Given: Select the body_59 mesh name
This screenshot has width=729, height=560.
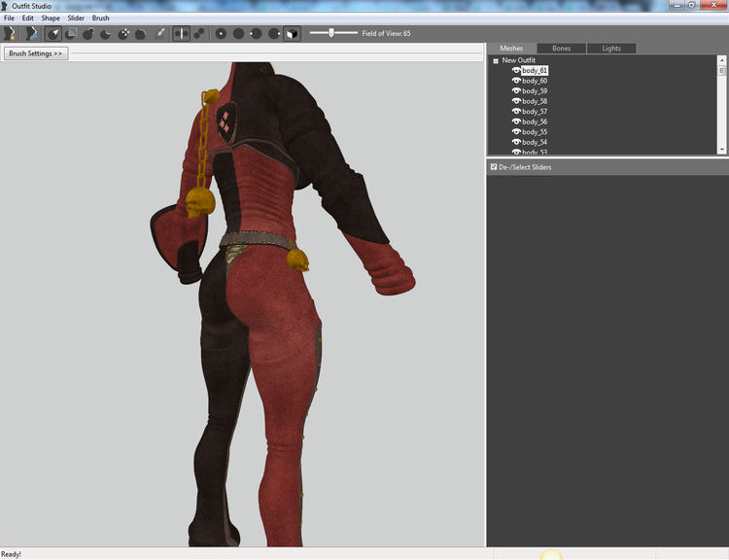Looking at the screenshot, I should tap(535, 91).
